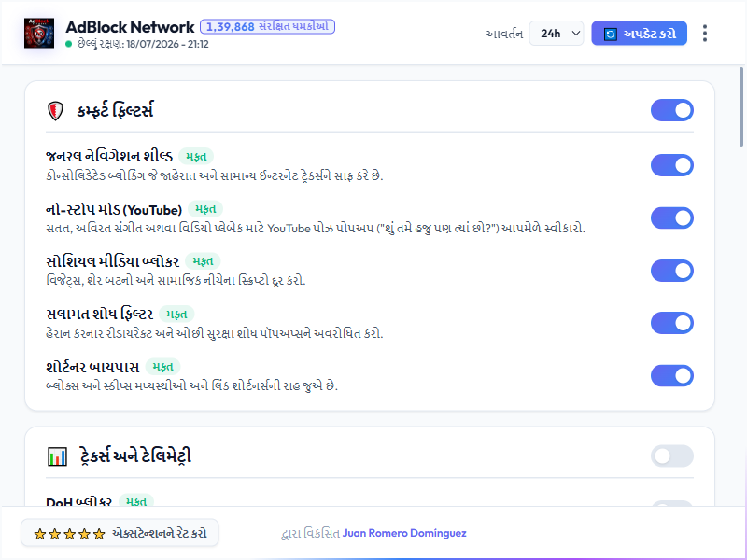The height and width of the screenshot is (560, 747).
Task: Click the જનરલ નેવિગેશન શીલ્ડ title
Action: coord(109,156)
